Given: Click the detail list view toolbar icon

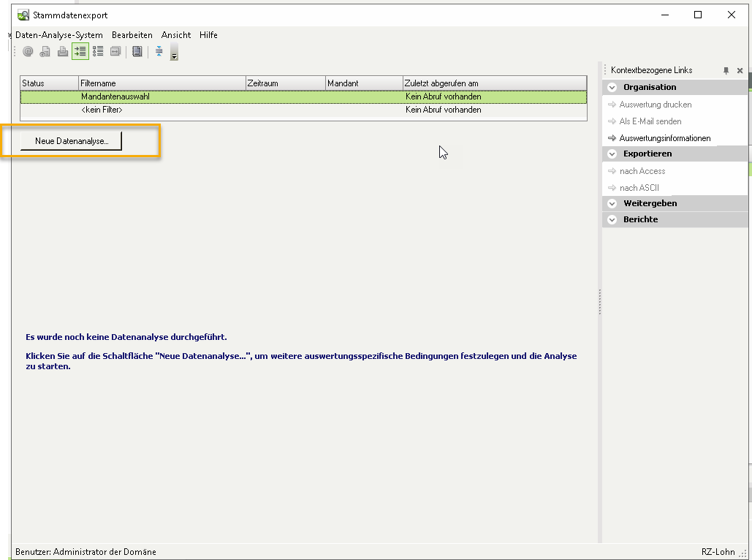Looking at the screenshot, I should click(98, 51).
